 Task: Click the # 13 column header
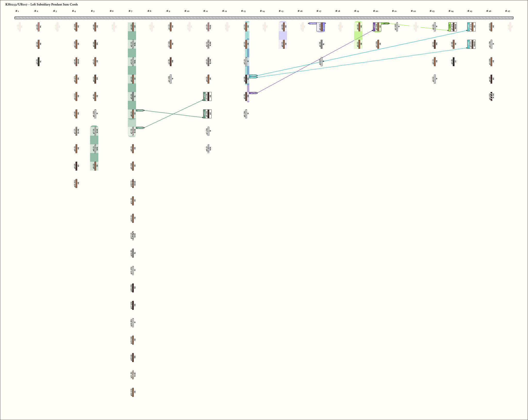pyautogui.click(x=243, y=11)
